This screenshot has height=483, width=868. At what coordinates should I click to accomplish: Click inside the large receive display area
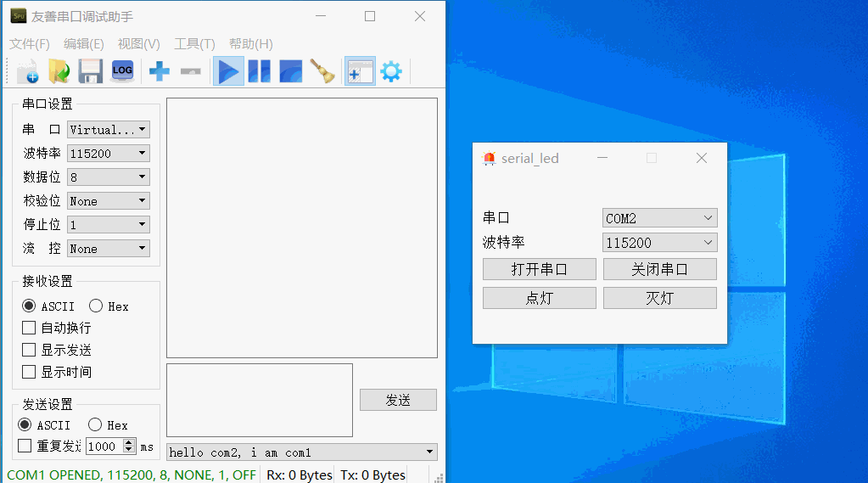tap(302, 227)
